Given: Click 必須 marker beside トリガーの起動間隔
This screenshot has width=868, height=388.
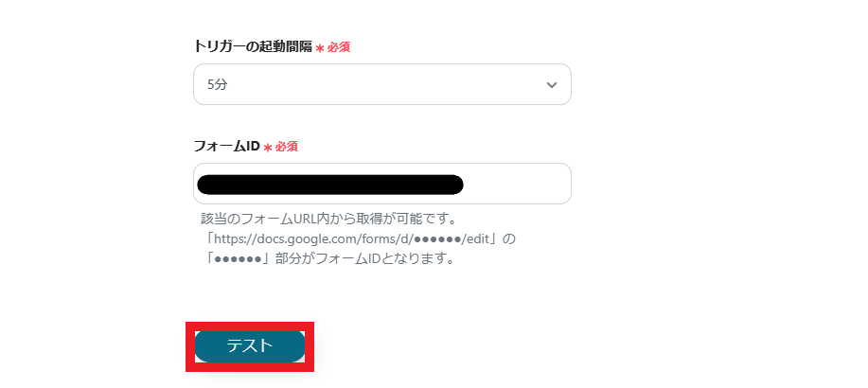Looking at the screenshot, I should pos(338,47).
